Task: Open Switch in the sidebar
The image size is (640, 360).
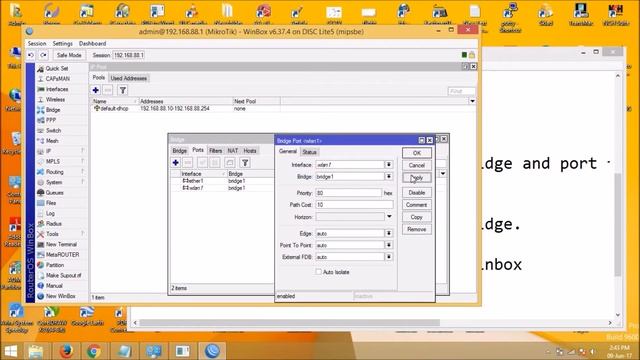Action: (53, 131)
